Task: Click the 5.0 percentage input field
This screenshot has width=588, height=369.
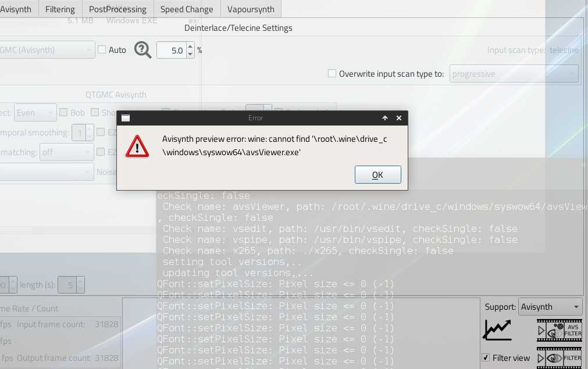Action: 172,50
